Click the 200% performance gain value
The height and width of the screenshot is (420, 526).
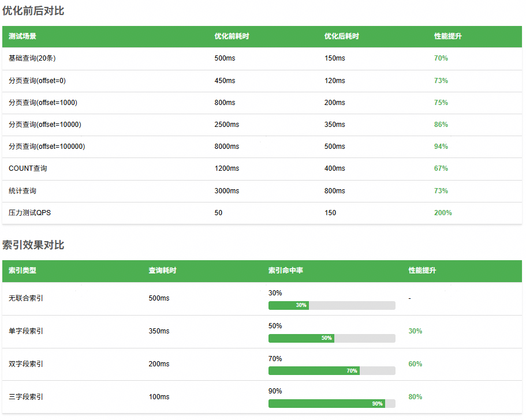443,213
